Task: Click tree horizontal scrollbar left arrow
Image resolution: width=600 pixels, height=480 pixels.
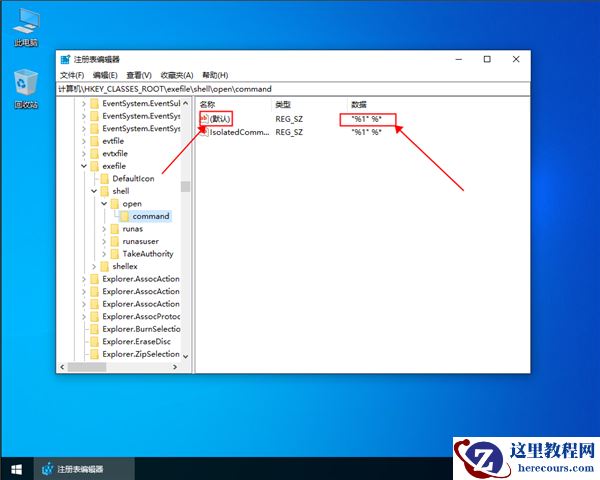Action: [62, 367]
